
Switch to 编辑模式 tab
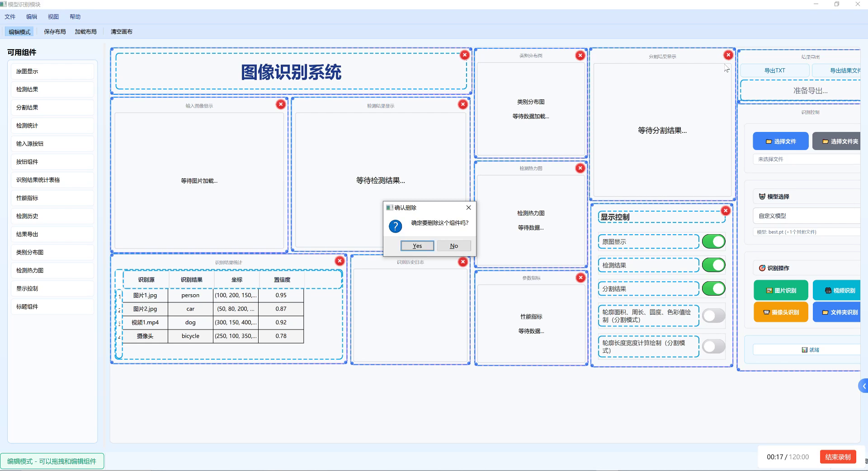tap(19, 31)
